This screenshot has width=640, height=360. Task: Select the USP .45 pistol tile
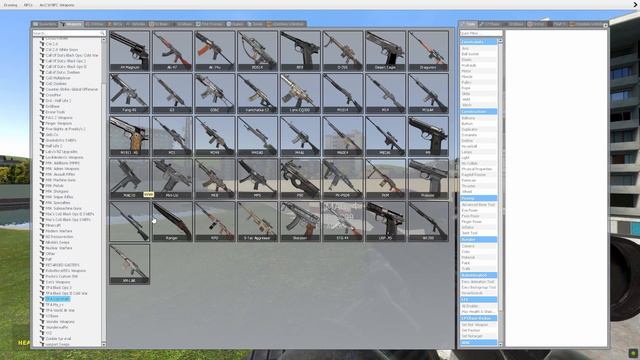(x=385, y=221)
